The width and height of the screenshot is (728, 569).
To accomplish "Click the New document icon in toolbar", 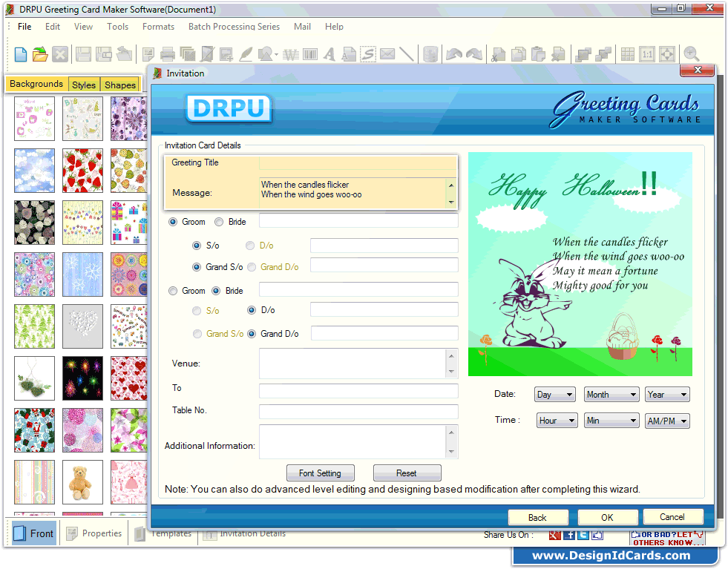I will [x=21, y=54].
